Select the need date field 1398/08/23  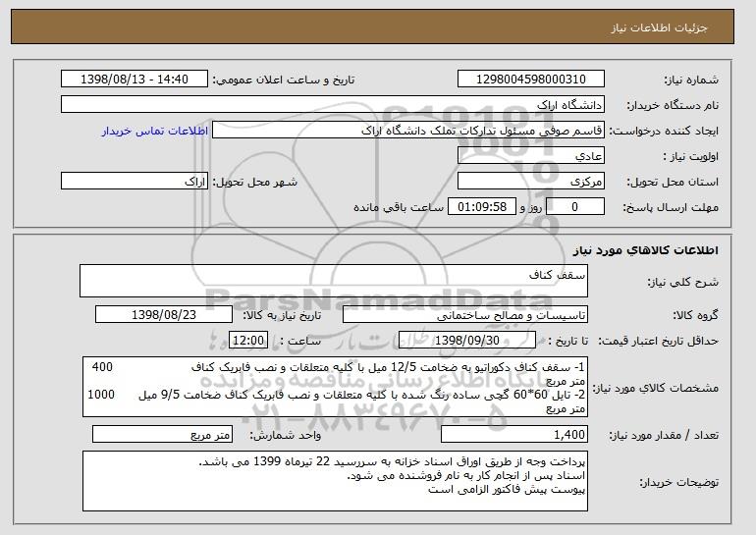click(x=164, y=315)
